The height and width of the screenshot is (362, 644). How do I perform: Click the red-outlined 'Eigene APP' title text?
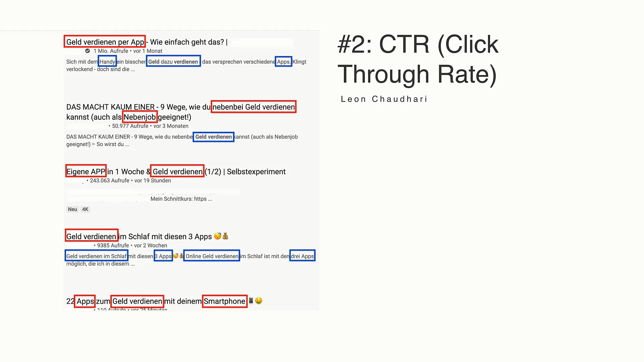(x=86, y=172)
